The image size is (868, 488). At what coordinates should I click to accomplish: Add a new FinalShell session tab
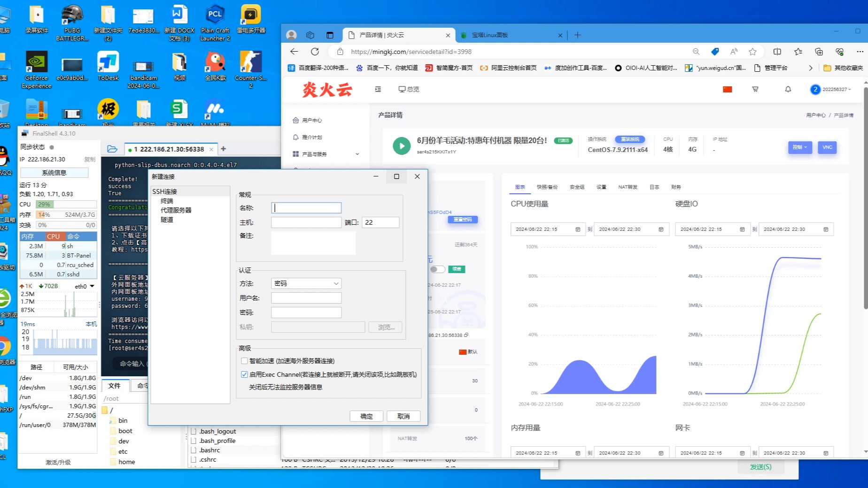pos(224,149)
